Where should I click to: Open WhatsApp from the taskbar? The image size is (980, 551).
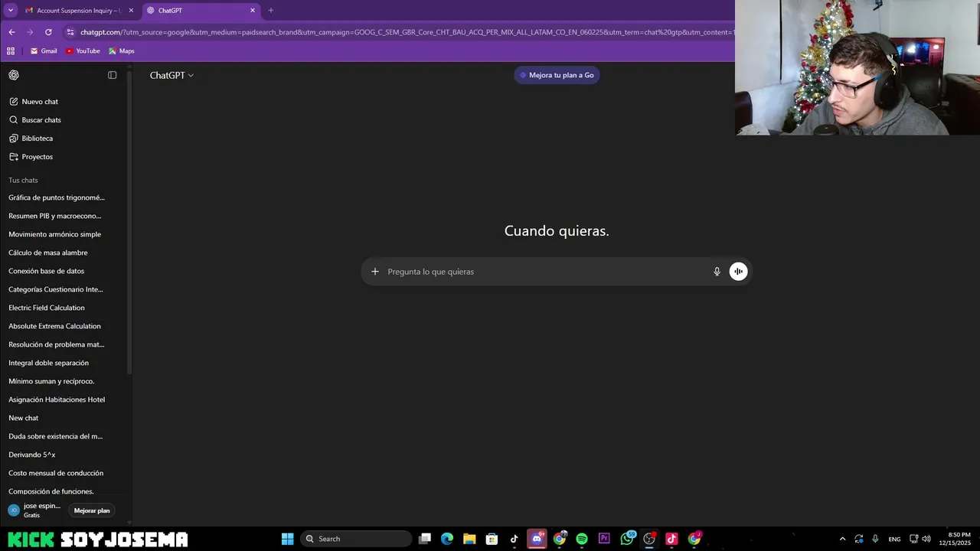[627, 539]
